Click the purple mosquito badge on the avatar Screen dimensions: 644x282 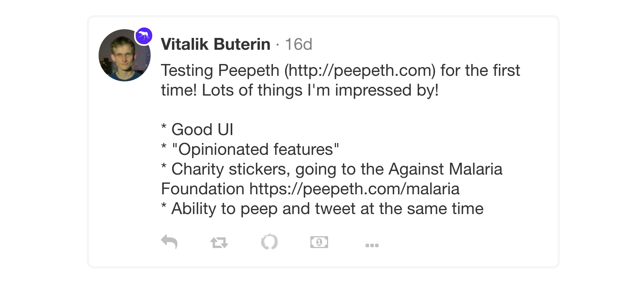tap(144, 36)
